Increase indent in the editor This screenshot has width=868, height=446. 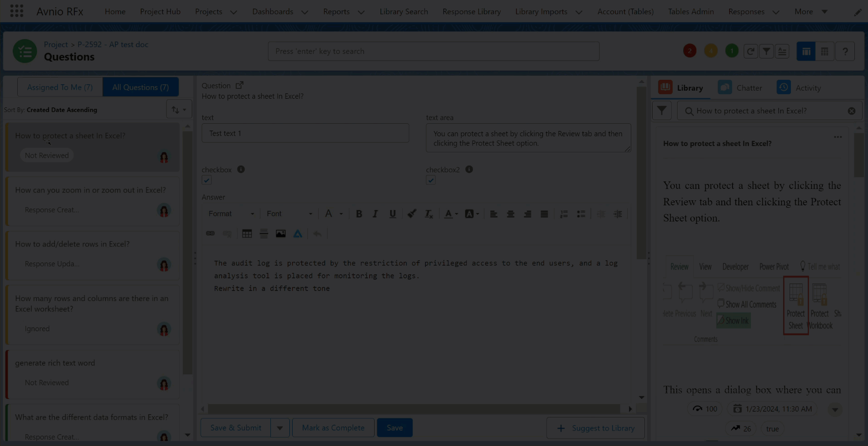point(618,214)
